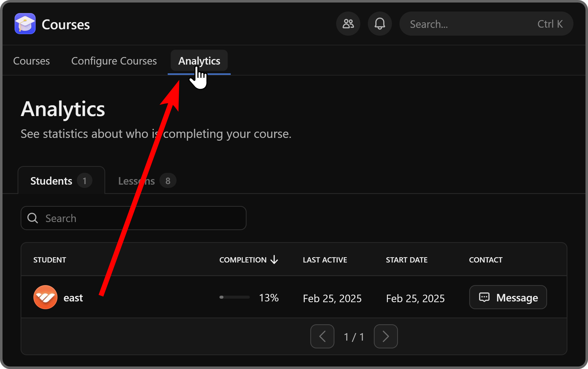Click east's 13% completion progress bar
The width and height of the screenshot is (588, 369).
pyautogui.click(x=234, y=297)
